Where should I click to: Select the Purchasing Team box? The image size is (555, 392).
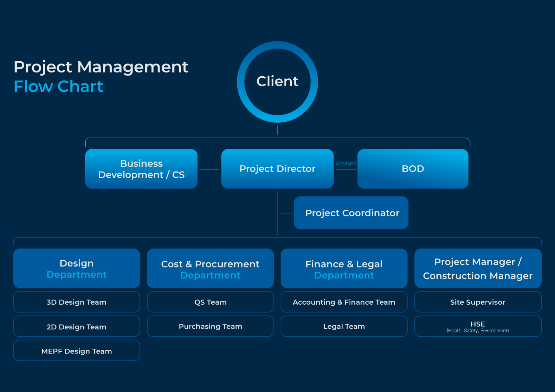coord(210,326)
